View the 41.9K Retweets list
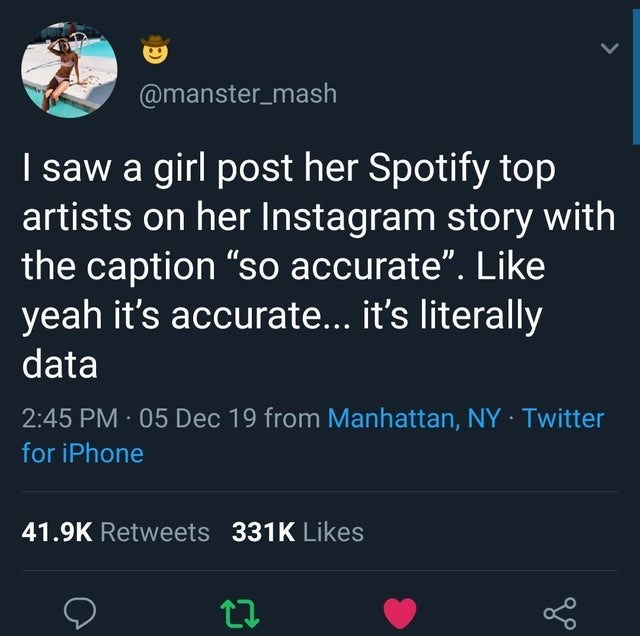The image size is (640, 636). [116, 532]
